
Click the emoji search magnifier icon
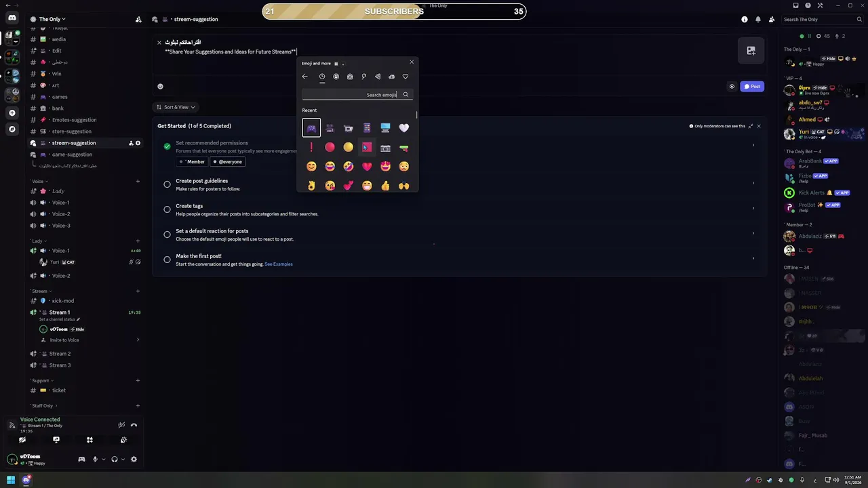coord(406,95)
